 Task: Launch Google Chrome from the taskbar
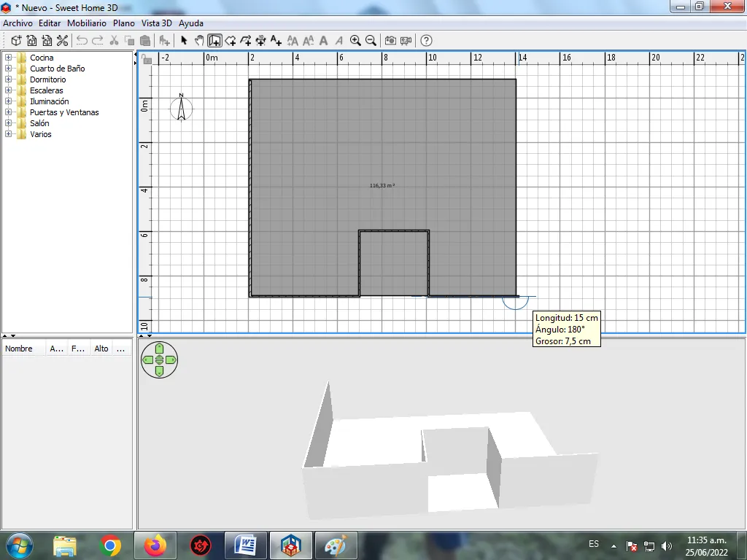click(110, 545)
